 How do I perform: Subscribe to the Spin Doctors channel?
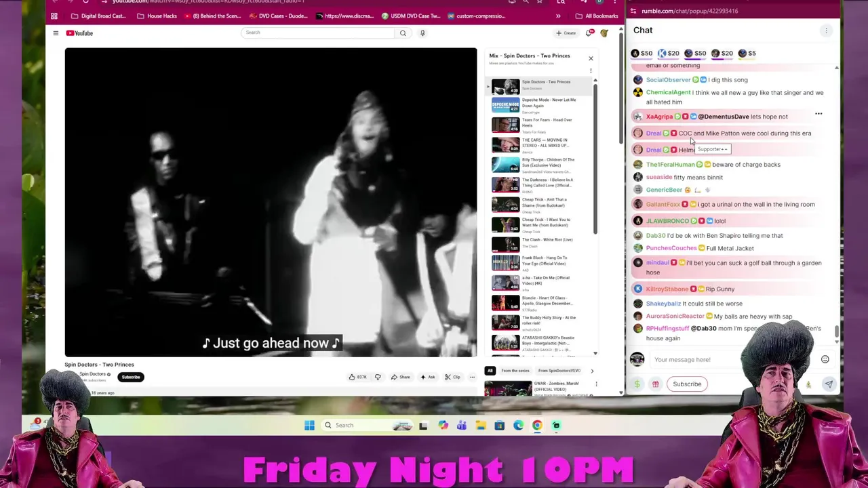tap(131, 377)
